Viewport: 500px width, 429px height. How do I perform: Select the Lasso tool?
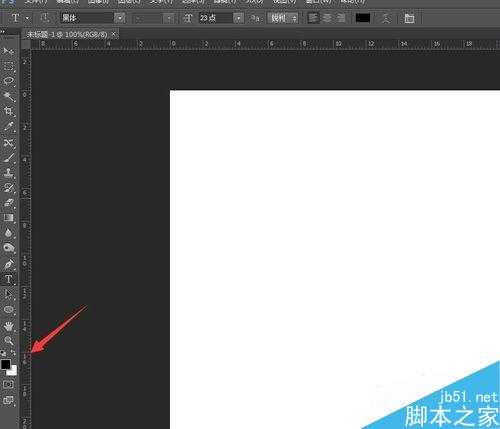pos(9,81)
